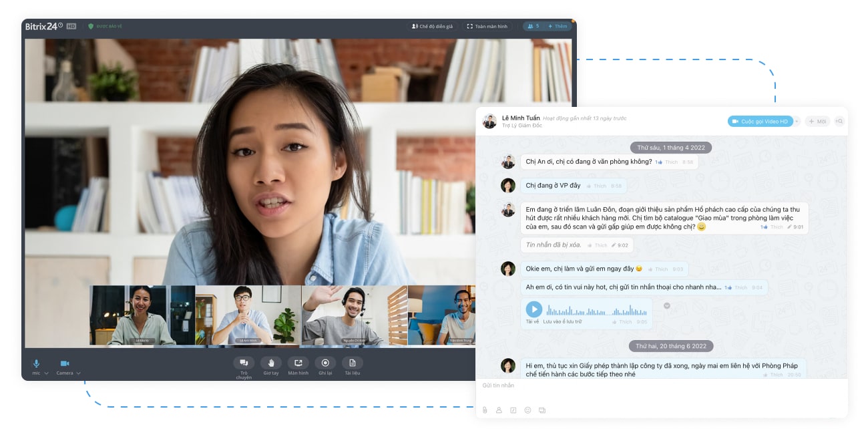
Task: Toggle the microphone icon in call bar
Action: (x=36, y=363)
